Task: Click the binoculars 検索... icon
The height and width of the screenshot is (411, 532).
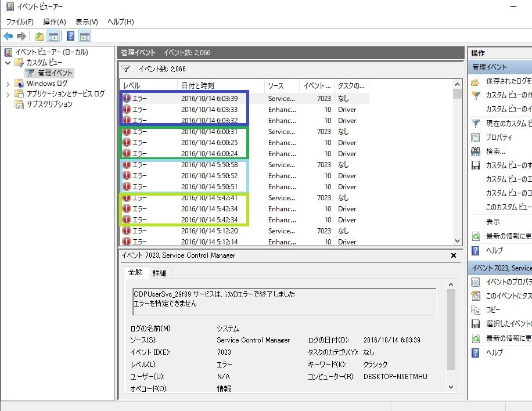Action: [476, 151]
